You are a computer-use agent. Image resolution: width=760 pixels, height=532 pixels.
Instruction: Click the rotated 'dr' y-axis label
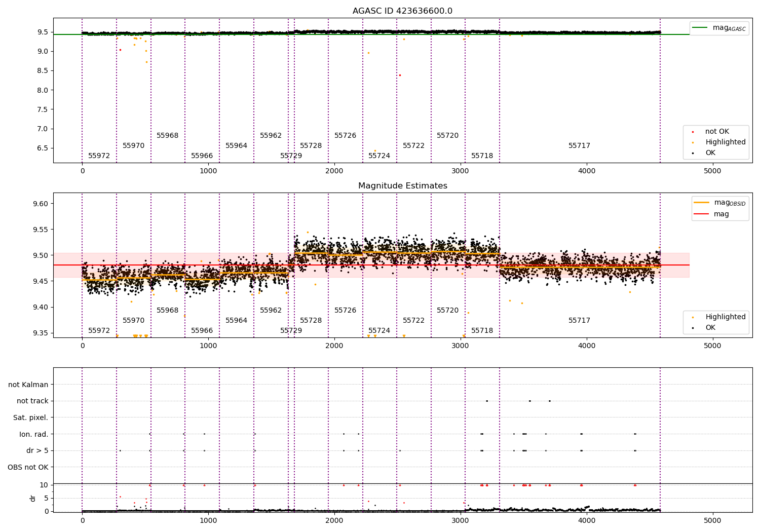coord(33,498)
